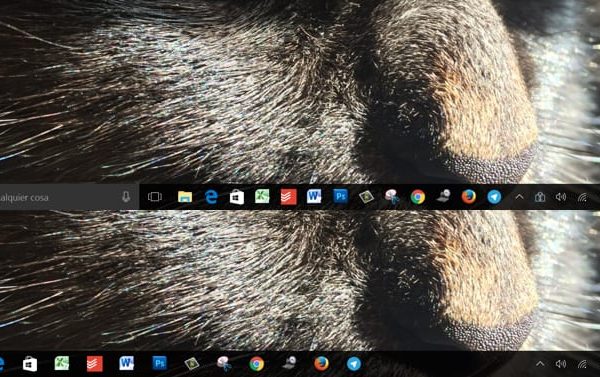Viewport: 600px width, 377px height.
Task: Open volume control in lower taskbar
Action: coord(561,364)
